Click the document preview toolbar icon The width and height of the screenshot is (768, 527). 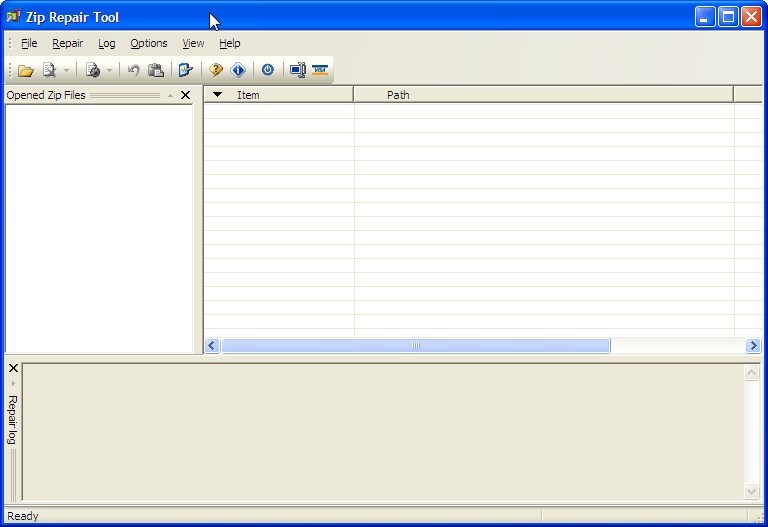pyautogui.click(x=49, y=70)
